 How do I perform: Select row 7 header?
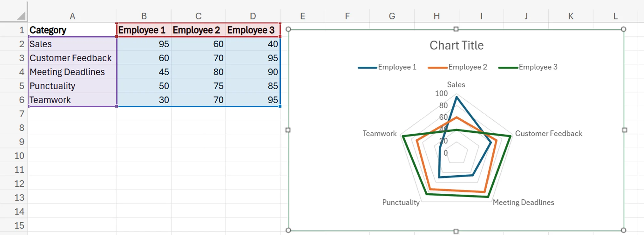pyautogui.click(x=14, y=114)
